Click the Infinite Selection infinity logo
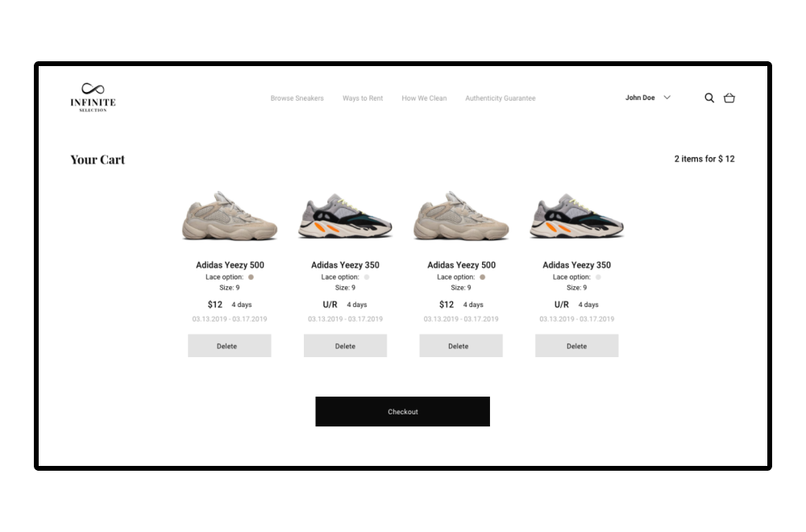 click(x=93, y=98)
